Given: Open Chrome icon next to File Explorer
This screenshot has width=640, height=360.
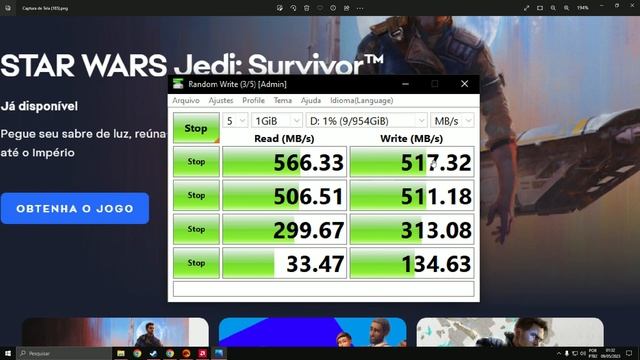Looking at the screenshot, I should pos(137,353).
